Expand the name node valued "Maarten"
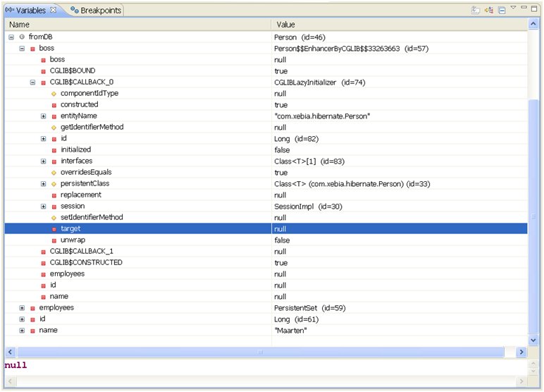Screen dimensions: 544x392 22,331
